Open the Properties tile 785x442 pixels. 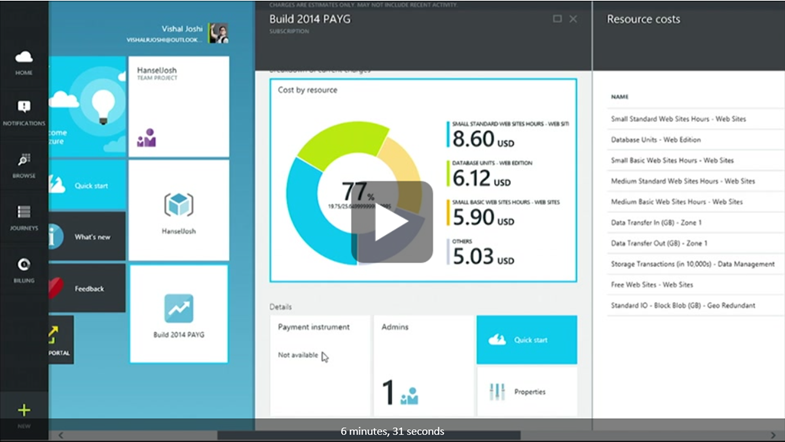pos(527,391)
